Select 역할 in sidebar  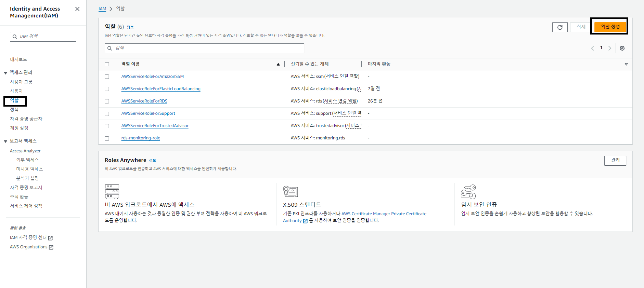click(14, 100)
